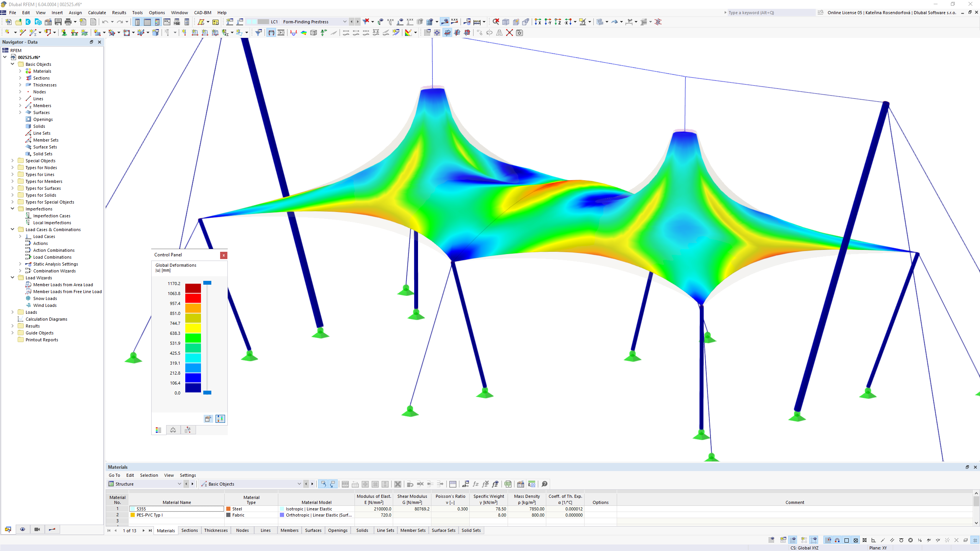This screenshot has width=980, height=551.
Task: Switch to the Members tab in table
Action: pos(289,530)
